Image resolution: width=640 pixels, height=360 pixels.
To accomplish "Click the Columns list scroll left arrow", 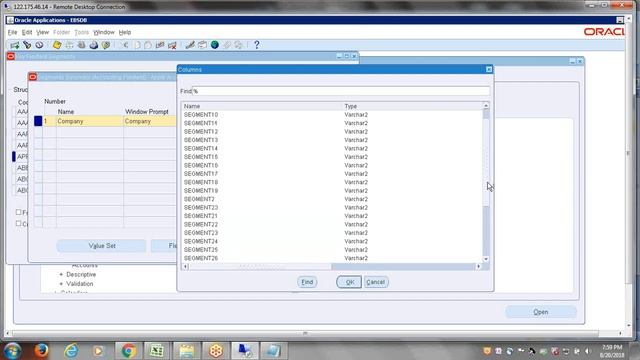I will (x=185, y=267).
